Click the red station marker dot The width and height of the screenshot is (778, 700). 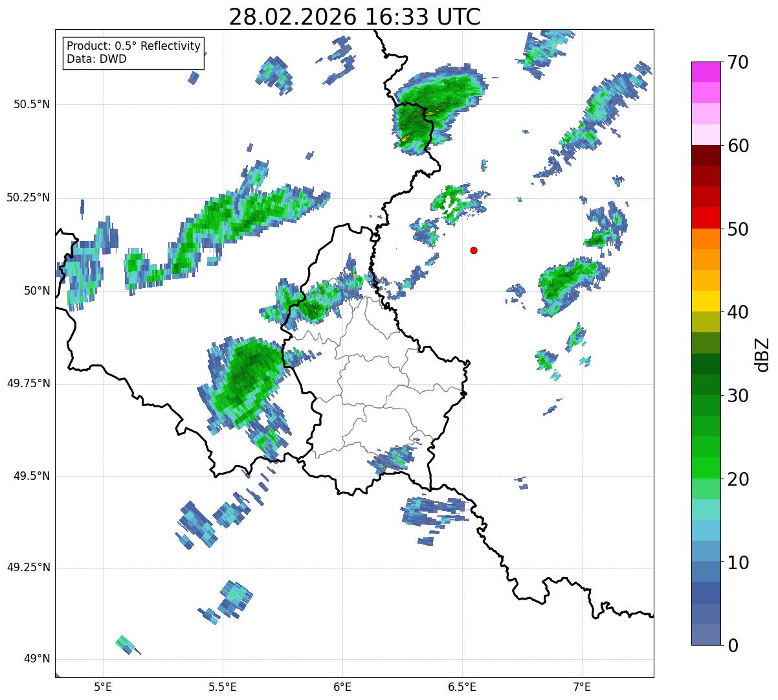(x=474, y=250)
